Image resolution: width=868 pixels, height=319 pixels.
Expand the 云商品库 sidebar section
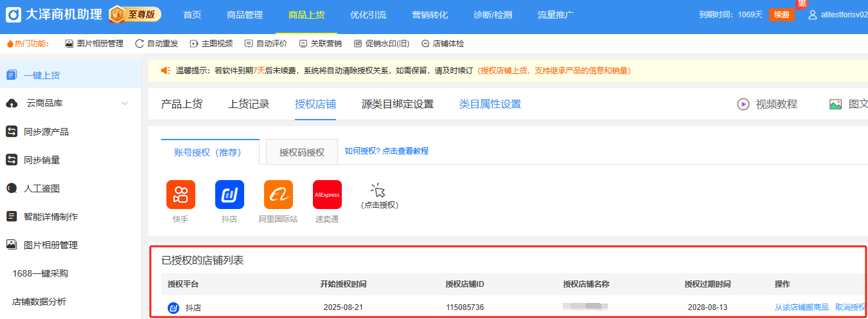124,104
